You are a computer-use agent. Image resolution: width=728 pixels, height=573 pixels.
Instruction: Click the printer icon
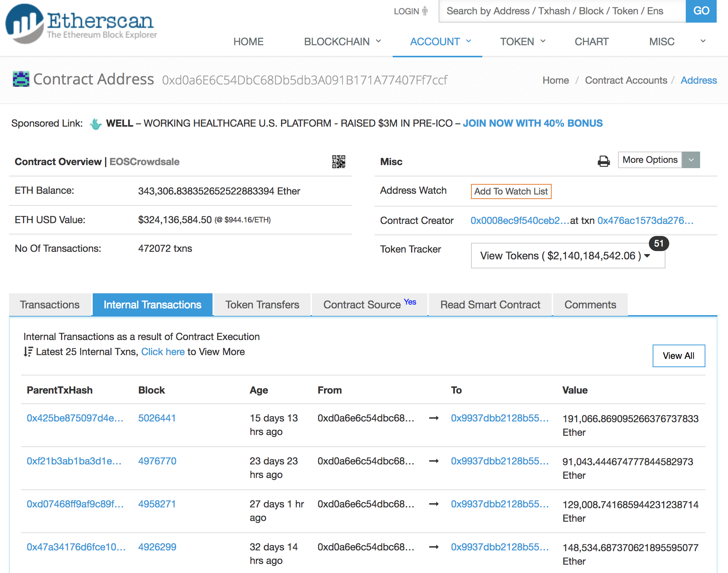coord(604,161)
